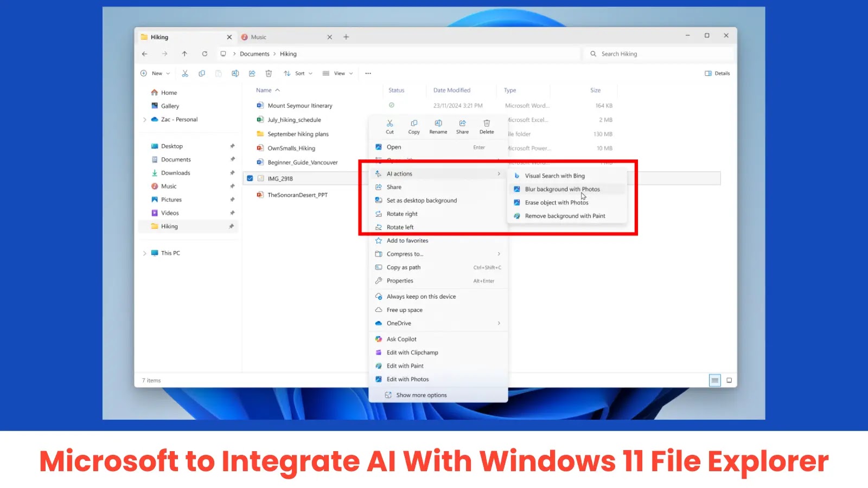Go up one folder level
868x488 pixels.
184,54
